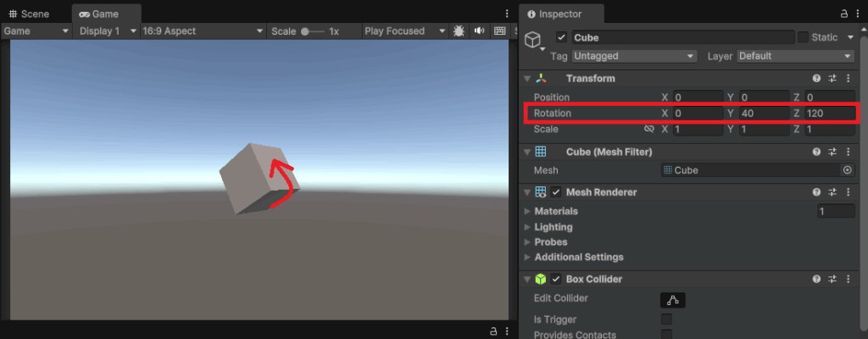
Task: Select the Game tab
Action: tap(106, 14)
